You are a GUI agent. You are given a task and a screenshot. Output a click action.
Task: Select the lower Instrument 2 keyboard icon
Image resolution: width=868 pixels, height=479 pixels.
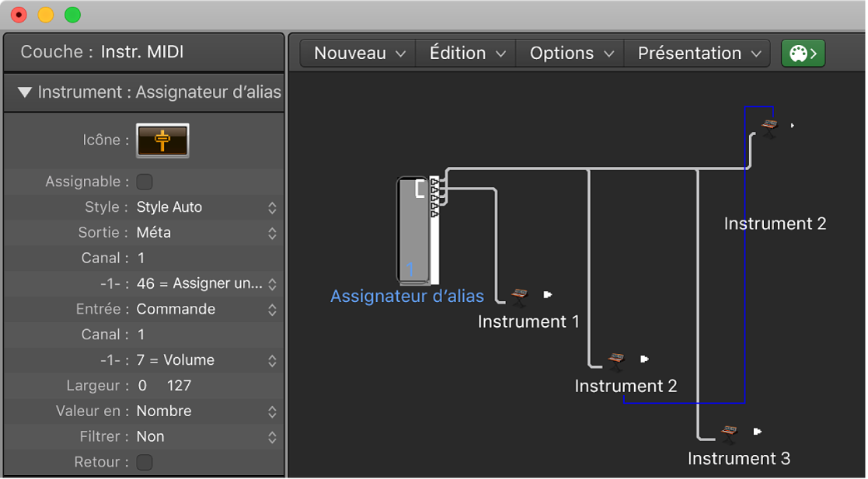(616, 359)
